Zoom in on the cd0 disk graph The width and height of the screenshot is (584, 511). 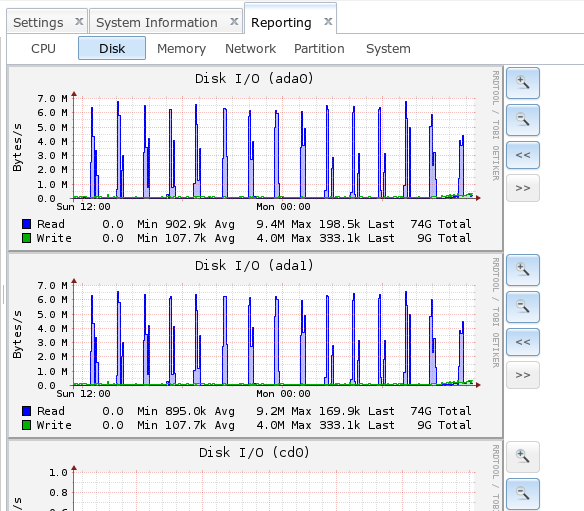523,457
